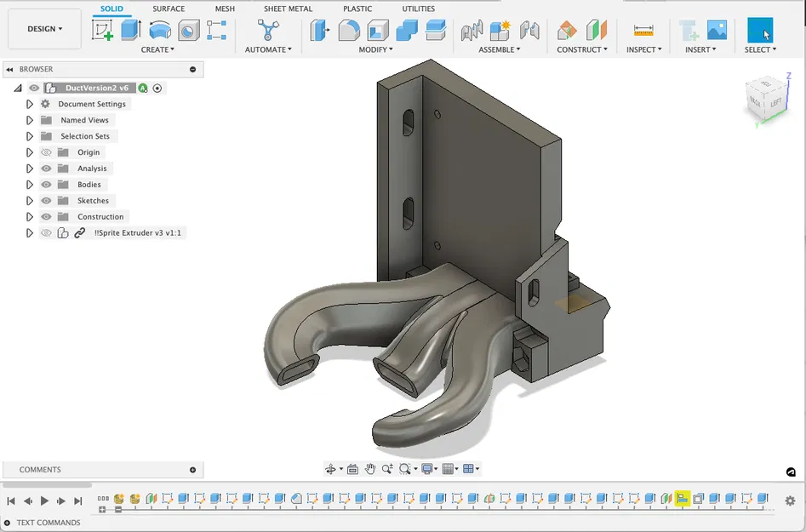Activate the Pan tool in navigation bar
Screen dimensions: 806x532
[x=370, y=468]
